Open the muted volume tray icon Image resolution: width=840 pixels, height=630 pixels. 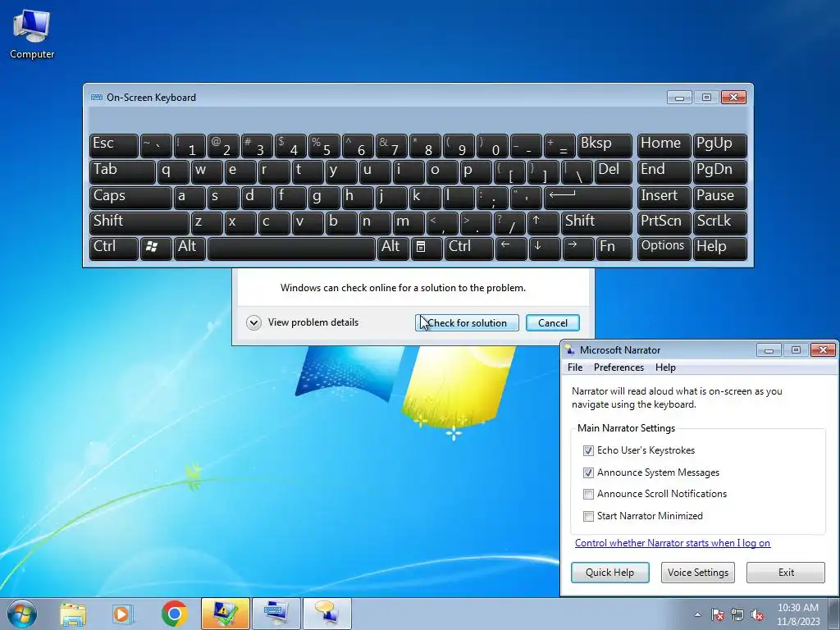757,614
